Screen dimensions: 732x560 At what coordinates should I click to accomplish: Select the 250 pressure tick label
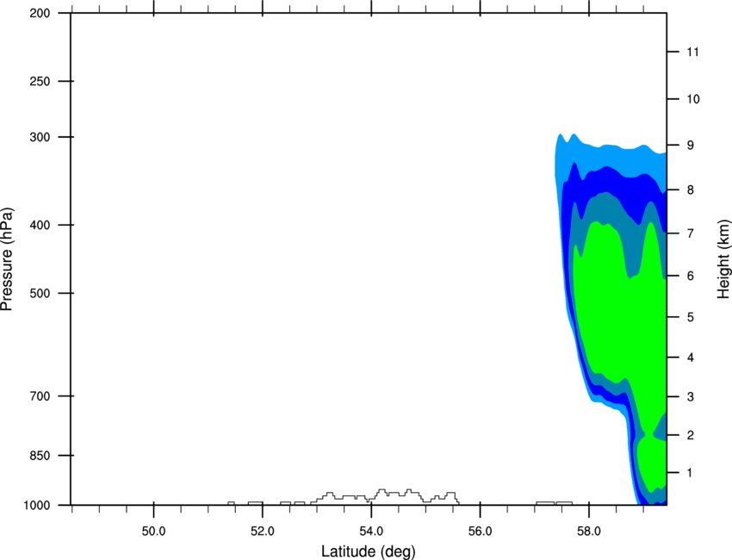coord(40,81)
